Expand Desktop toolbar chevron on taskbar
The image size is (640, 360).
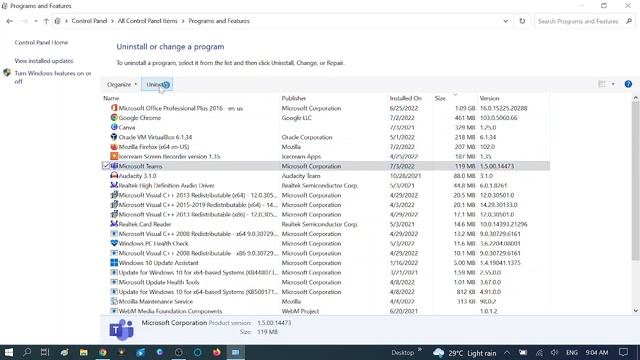pyautogui.click(x=420, y=350)
